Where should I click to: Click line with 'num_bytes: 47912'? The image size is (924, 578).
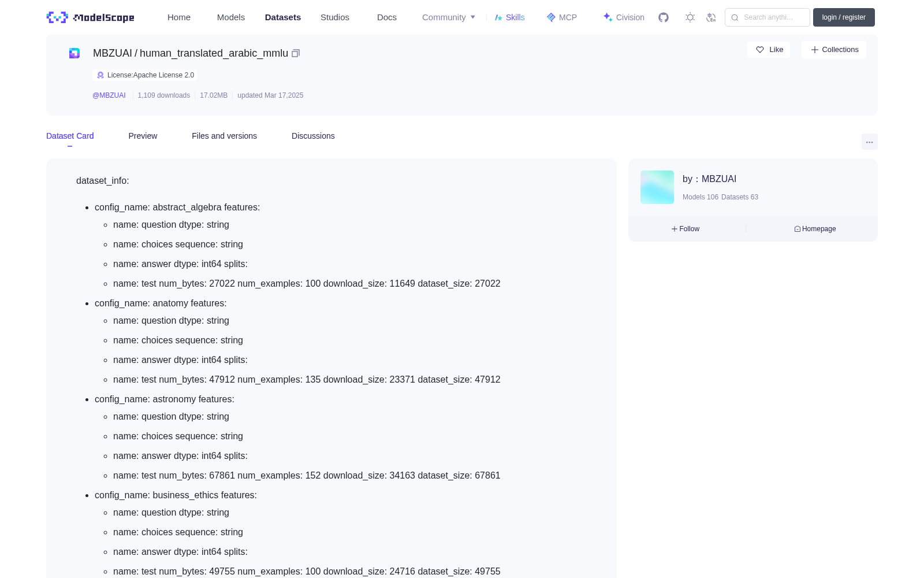click(x=307, y=380)
